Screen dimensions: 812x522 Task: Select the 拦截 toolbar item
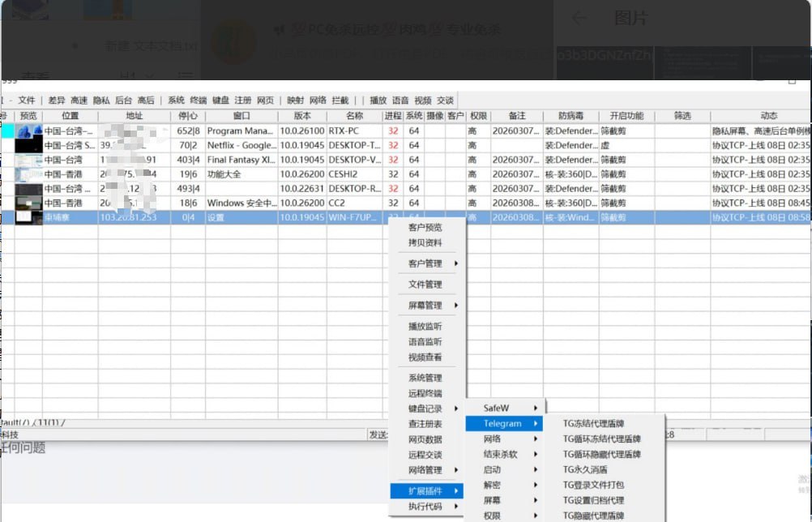click(x=340, y=101)
